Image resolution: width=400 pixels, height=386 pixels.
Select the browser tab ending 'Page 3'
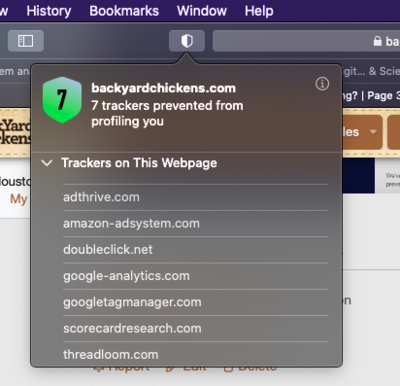(x=370, y=96)
